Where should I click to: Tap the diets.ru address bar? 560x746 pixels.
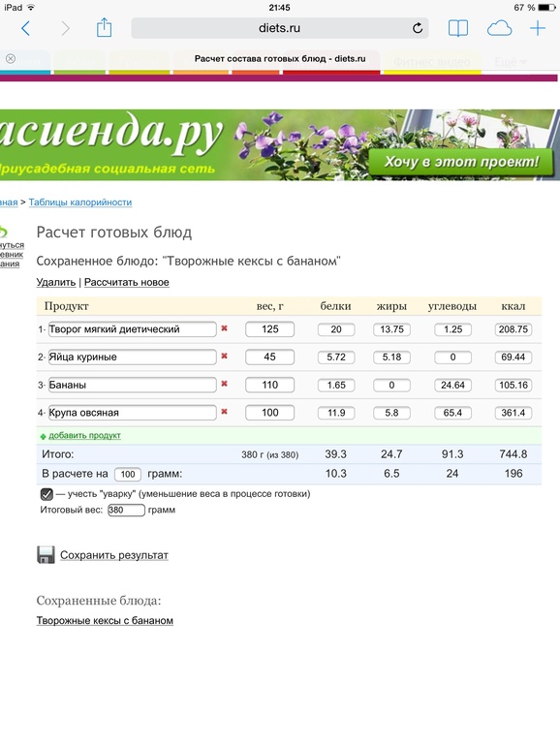(x=280, y=28)
